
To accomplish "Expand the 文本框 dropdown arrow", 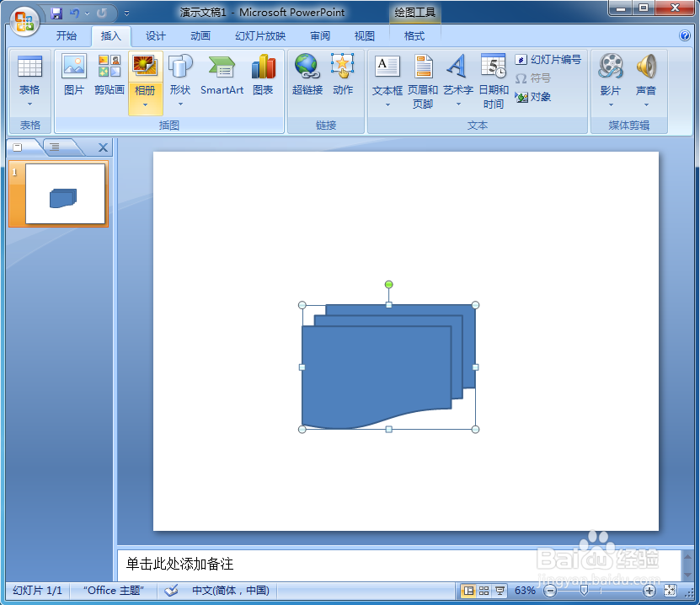I will (387, 105).
